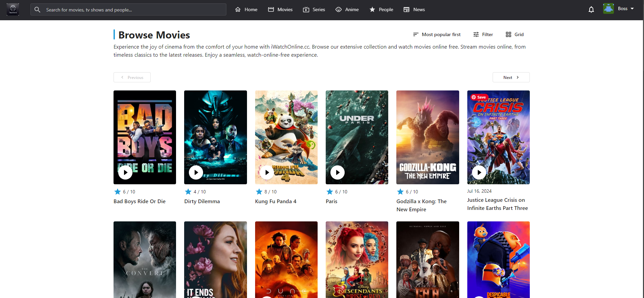Screen dimensions: 644x298
Task: Open the House of Ga'a poster
Action: 428,260
